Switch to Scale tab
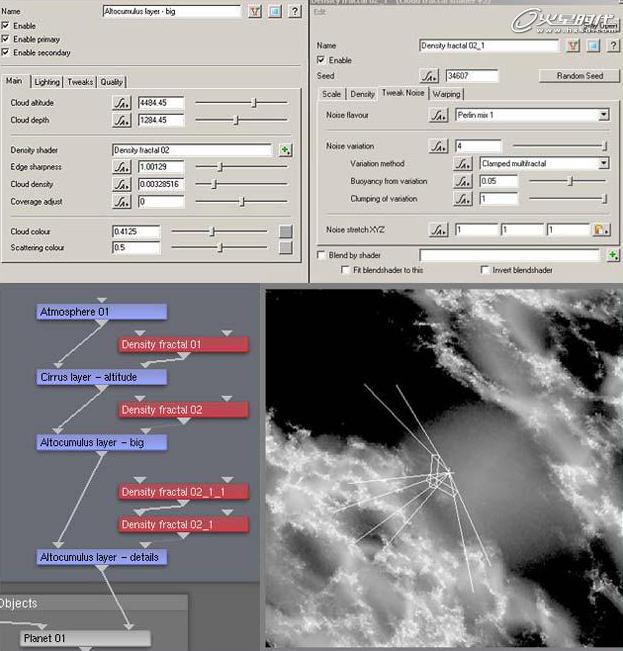Screen dimensions: 623x651 click(x=332, y=94)
